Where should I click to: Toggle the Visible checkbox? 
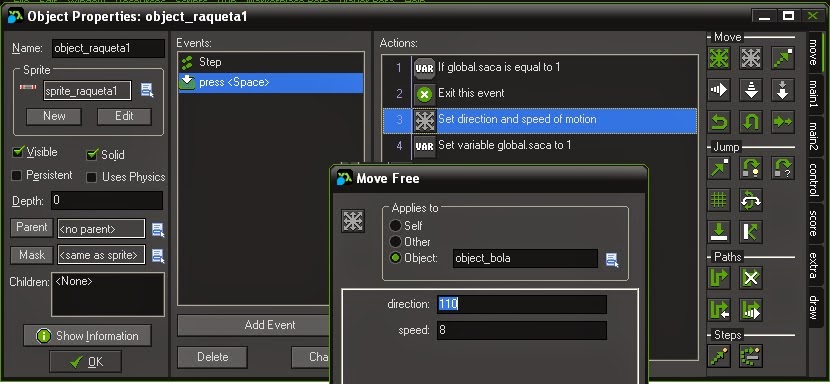pyautogui.click(x=17, y=153)
